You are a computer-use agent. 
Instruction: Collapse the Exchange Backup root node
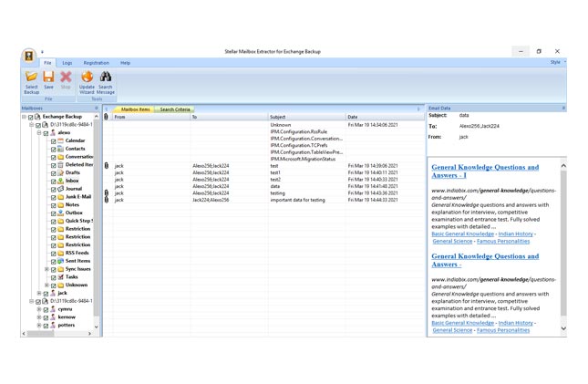(24, 117)
